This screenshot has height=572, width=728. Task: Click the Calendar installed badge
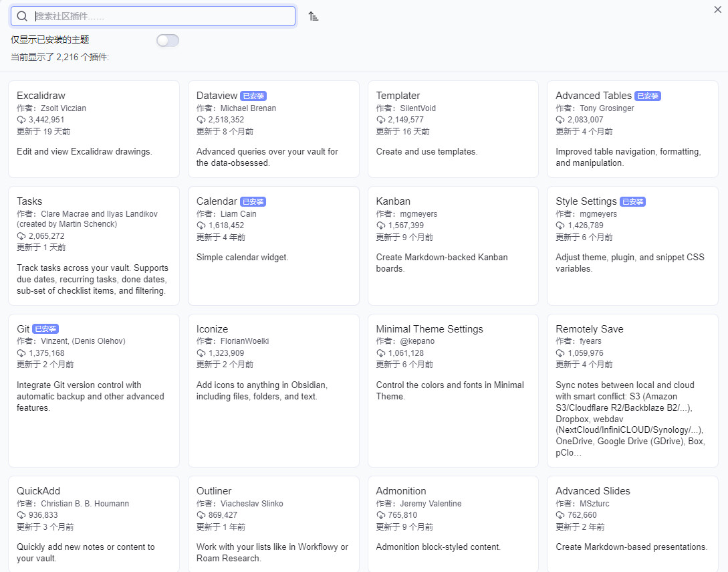[253, 202]
